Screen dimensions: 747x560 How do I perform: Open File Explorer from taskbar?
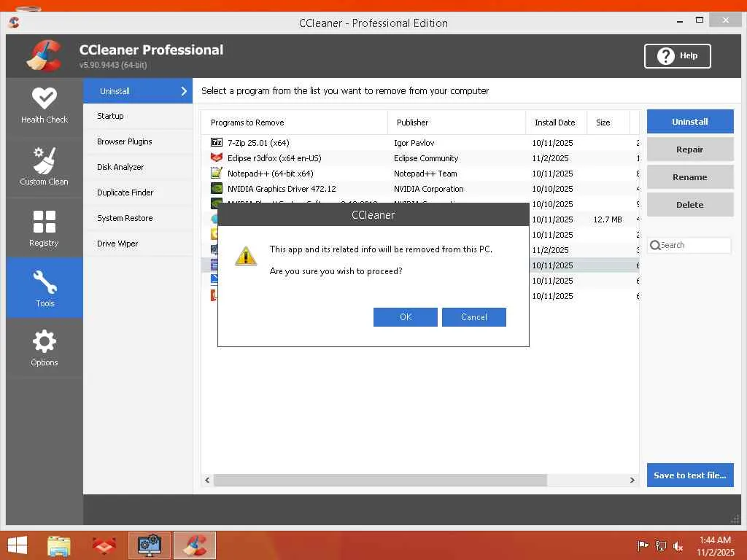(x=59, y=545)
